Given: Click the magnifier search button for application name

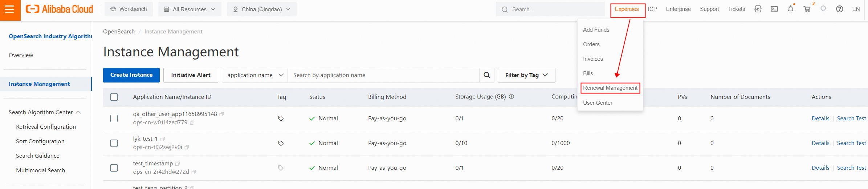Looking at the screenshot, I should pyautogui.click(x=487, y=75).
